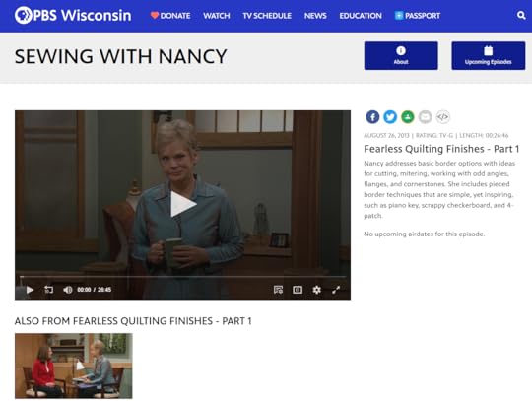Start video with large center play button
Screen dimensions: 532x401
click(x=183, y=204)
